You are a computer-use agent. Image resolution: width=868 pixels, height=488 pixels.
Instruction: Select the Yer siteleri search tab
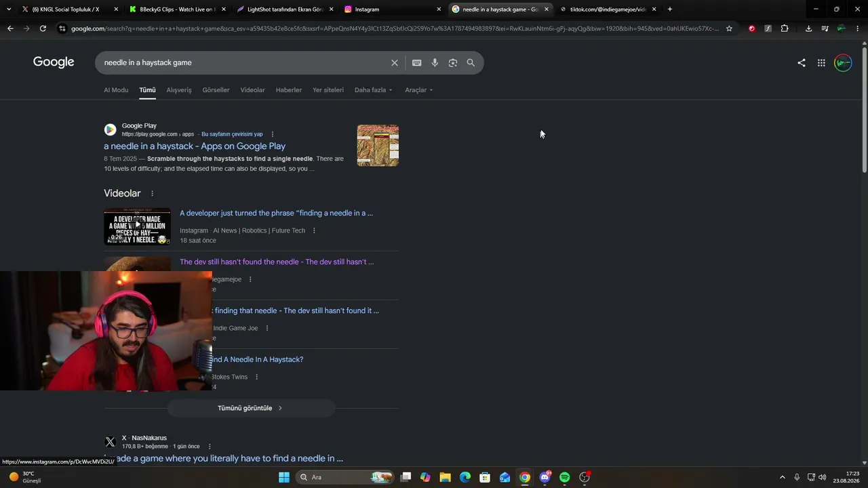point(328,90)
